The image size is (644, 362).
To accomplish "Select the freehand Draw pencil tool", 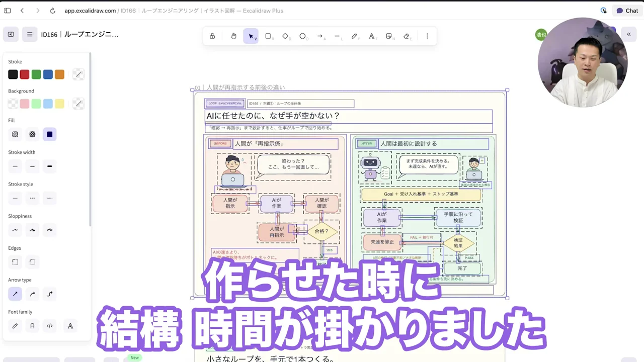I will point(354,36).
